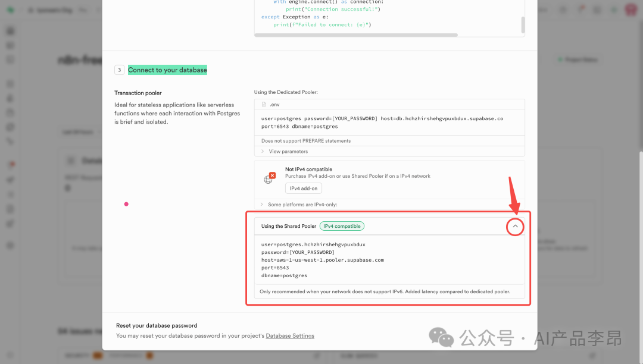Click the Using the Dedicated Pooler label

click(286, 92)
